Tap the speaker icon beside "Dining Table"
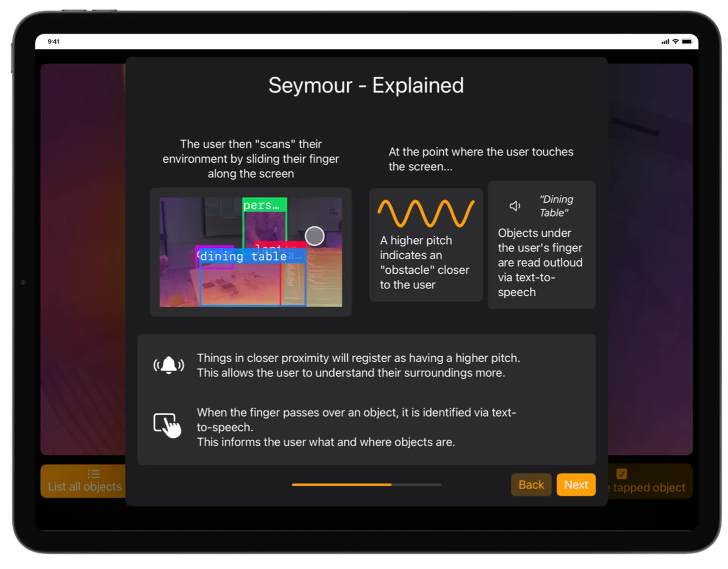The image size is (728, 569). (515, 206)
